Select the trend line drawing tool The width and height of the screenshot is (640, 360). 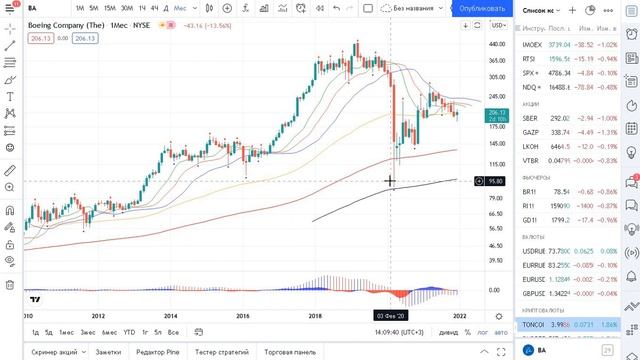click(10, 45)
